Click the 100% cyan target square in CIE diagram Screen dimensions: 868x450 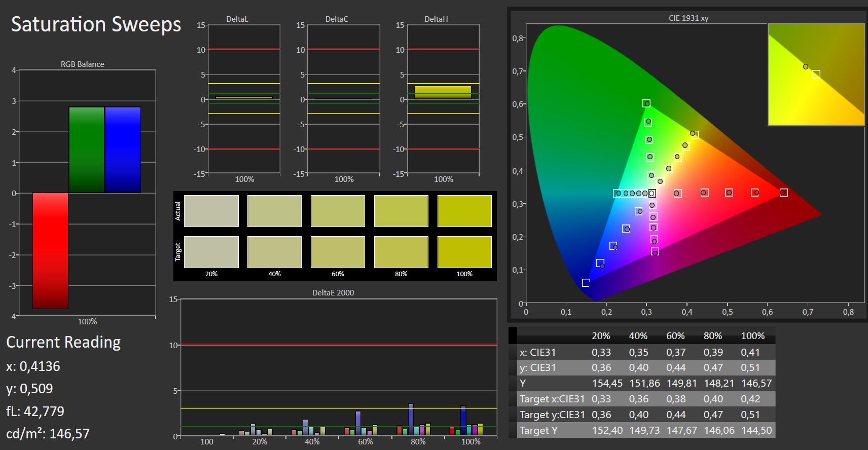617,193
